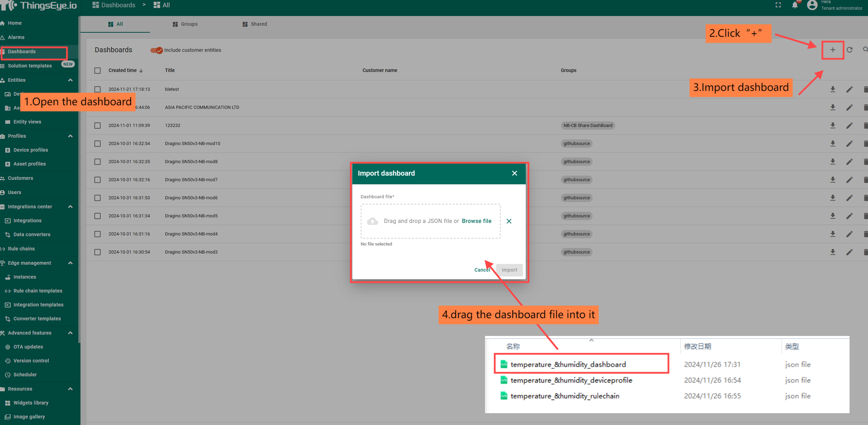Click Browse file link in import dialog
The image size is (868, 425).
pos(476,221)
